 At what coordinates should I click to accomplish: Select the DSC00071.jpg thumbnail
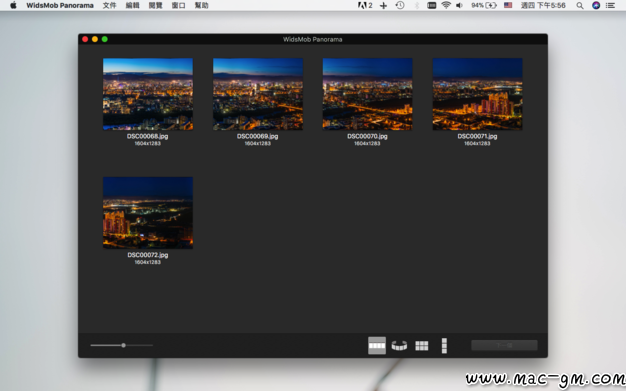pos(477,94)
